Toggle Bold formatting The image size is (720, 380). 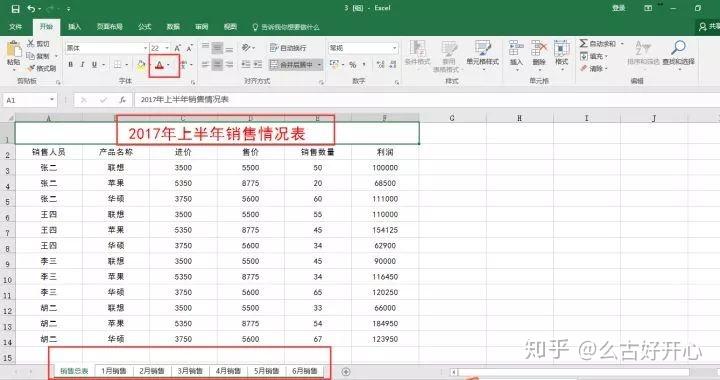(x=71, y=65)
